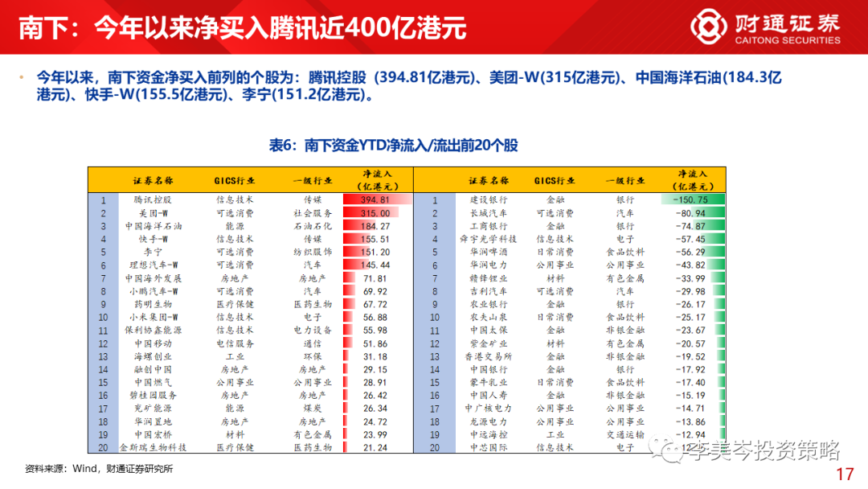Select the 小鹏汽车-W cell

153,290
